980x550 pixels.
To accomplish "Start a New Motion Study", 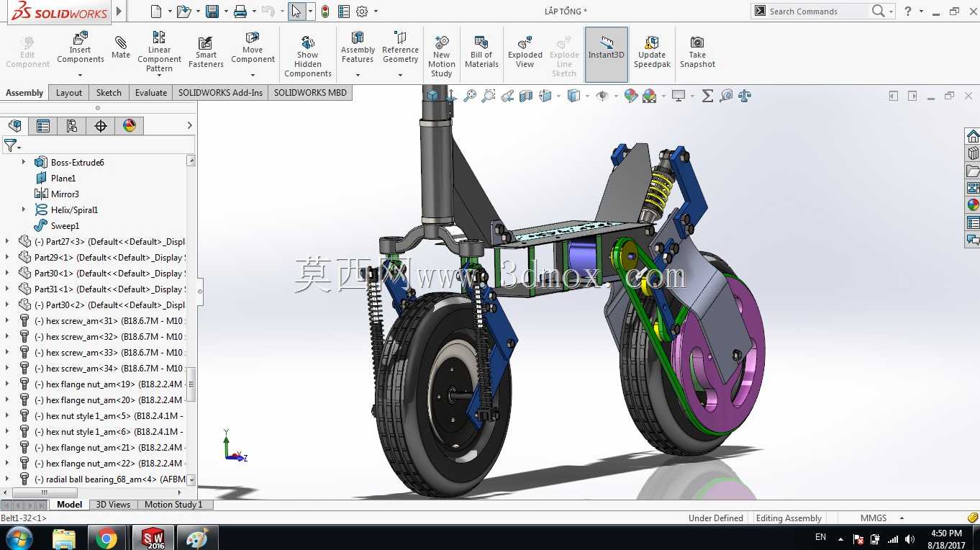I will (442, 55).
